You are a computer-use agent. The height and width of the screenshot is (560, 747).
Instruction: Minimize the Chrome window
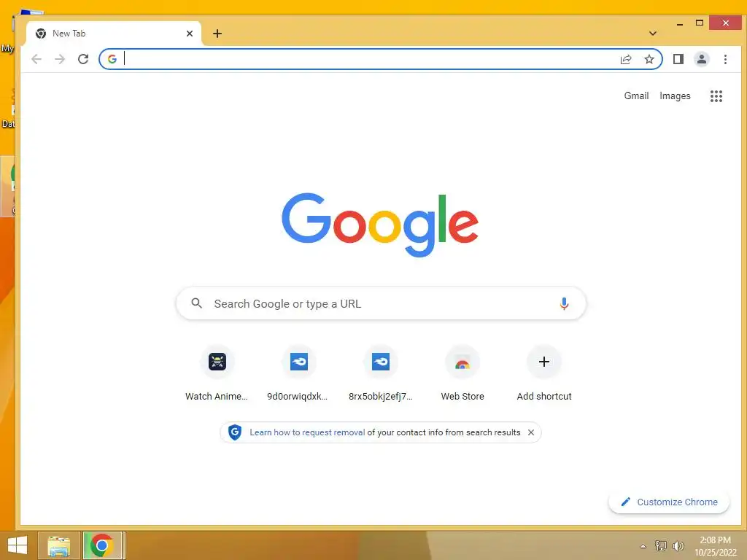[680, 23]
